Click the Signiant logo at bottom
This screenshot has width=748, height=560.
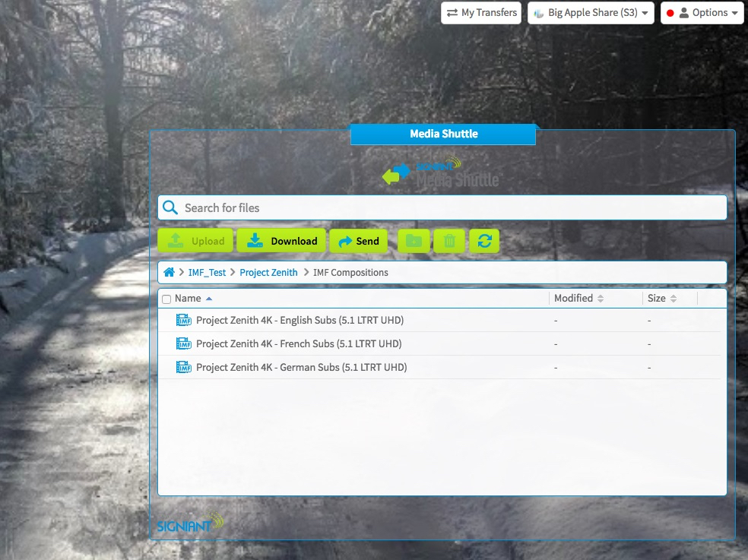[190, 524]
